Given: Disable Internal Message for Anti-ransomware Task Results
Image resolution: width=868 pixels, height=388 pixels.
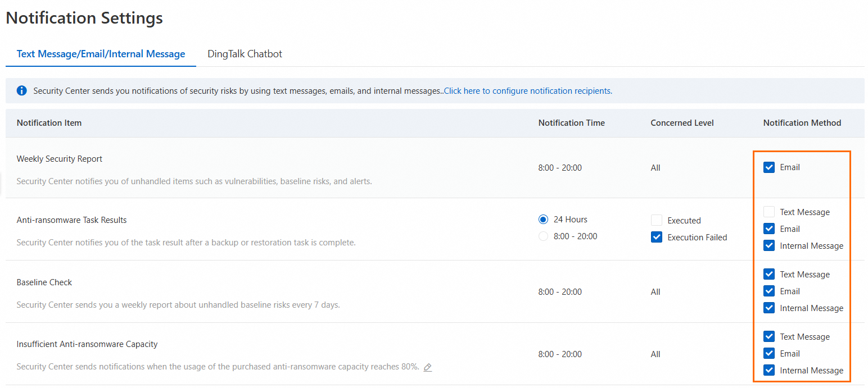Looking at the screenshot, I should 769,246.
